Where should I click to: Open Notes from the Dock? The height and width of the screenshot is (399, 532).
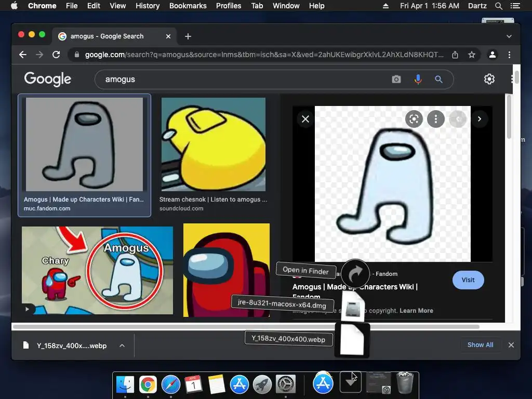[x=217, y=384]
